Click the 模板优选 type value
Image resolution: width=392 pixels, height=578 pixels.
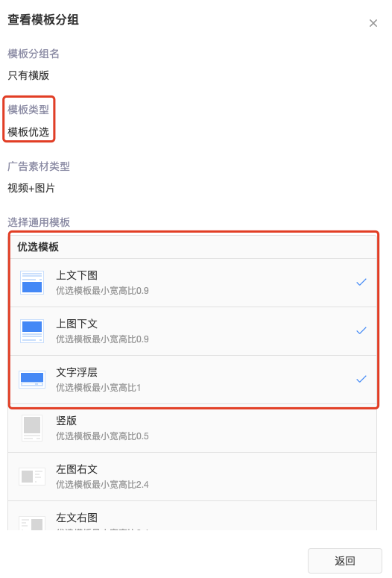coord(28,131)
